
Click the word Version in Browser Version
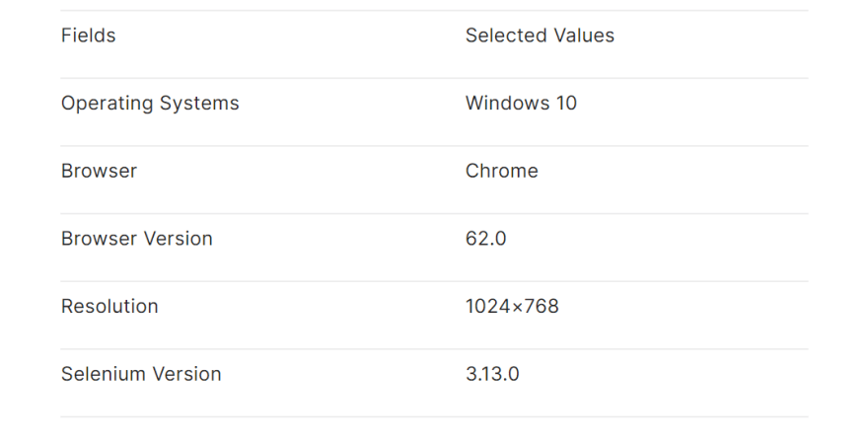pos(179,238)
